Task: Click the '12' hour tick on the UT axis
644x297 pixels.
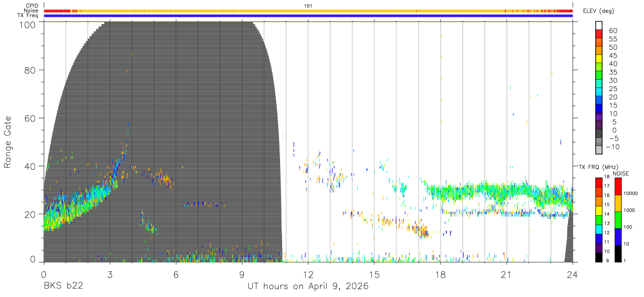Action: click(308, 274)
